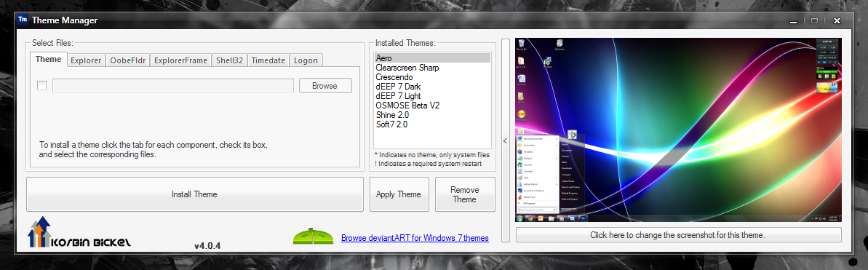
Task: Tick the Theme file checkbox
Action: [41, 85]
